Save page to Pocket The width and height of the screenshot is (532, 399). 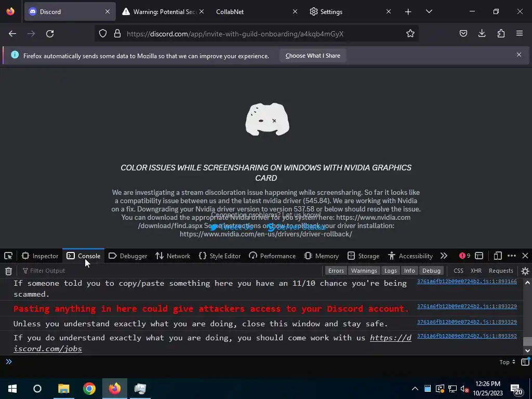(463, 34)
